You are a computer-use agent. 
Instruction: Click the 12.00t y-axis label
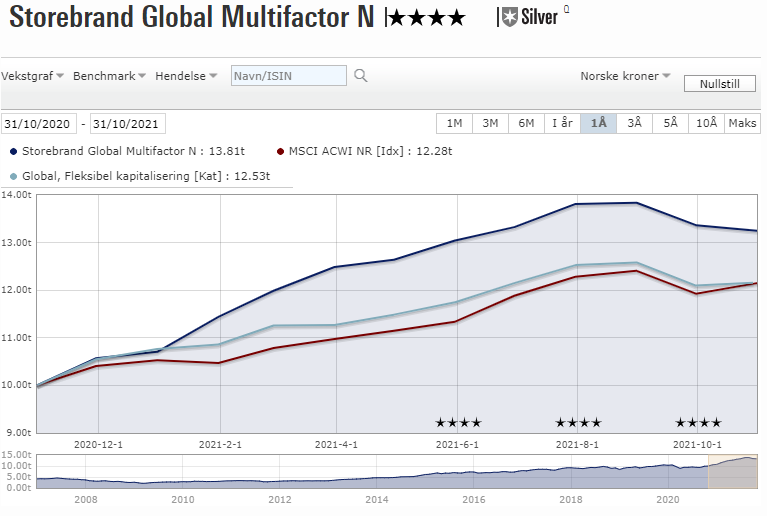(x=16, y=290)
